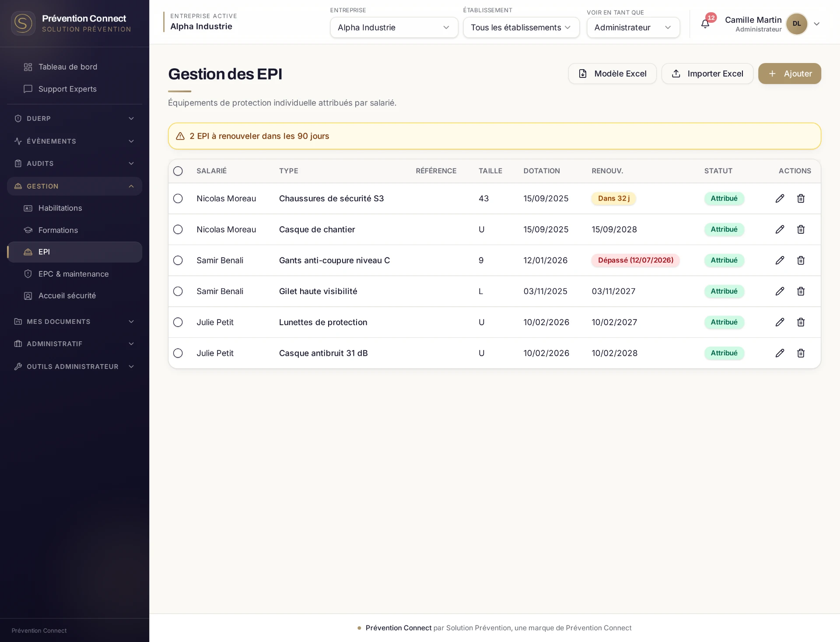Click the Modèle Excel button

coord(612,74)
